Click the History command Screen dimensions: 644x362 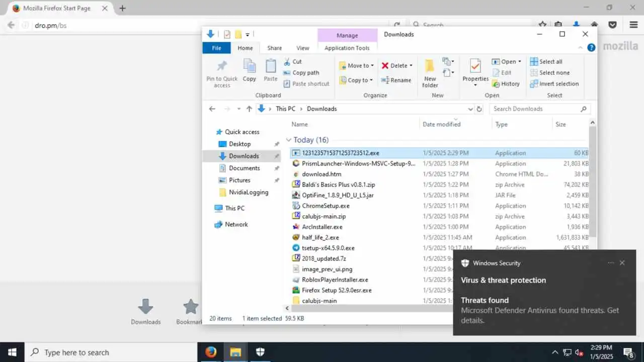pyautogui.click(x=506, y=83)
